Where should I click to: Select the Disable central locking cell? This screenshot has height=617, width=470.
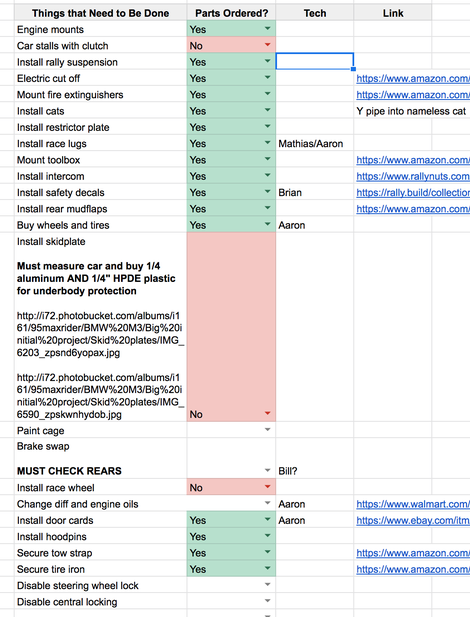point(100,602)
